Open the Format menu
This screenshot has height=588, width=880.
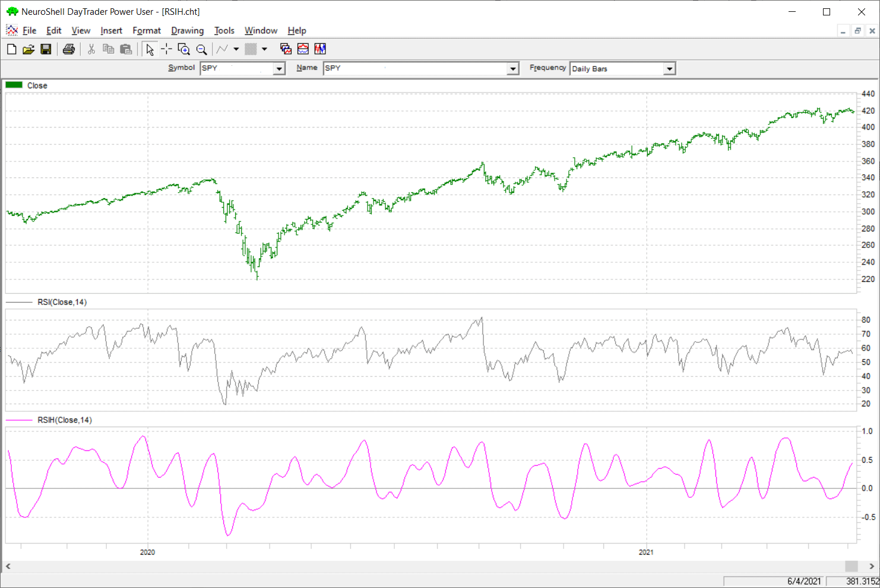click(147, 31)
